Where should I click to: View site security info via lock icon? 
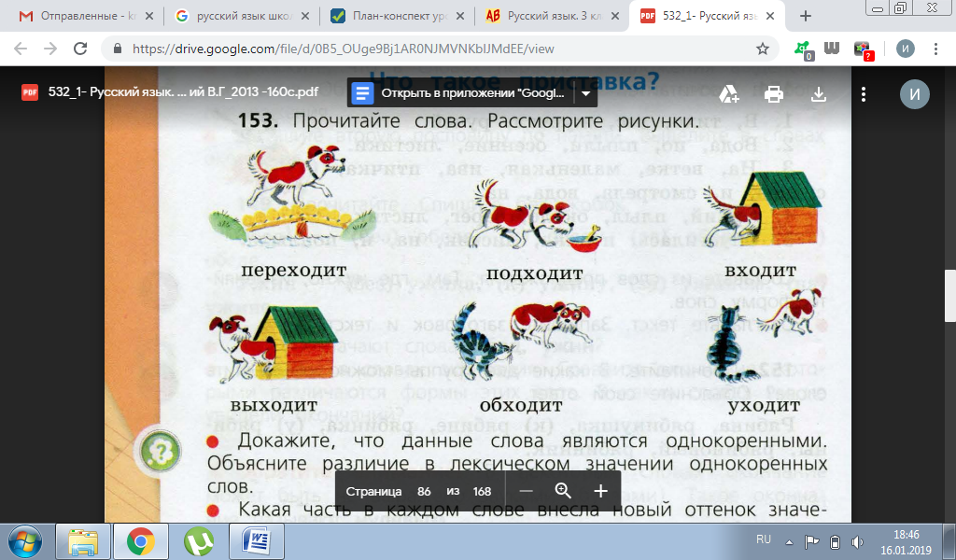118,49
